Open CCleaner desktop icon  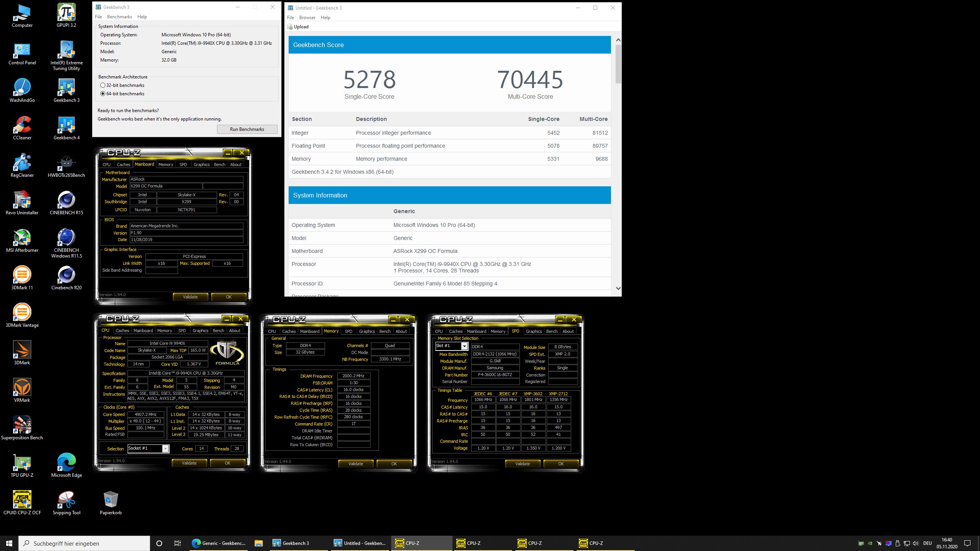22,128
